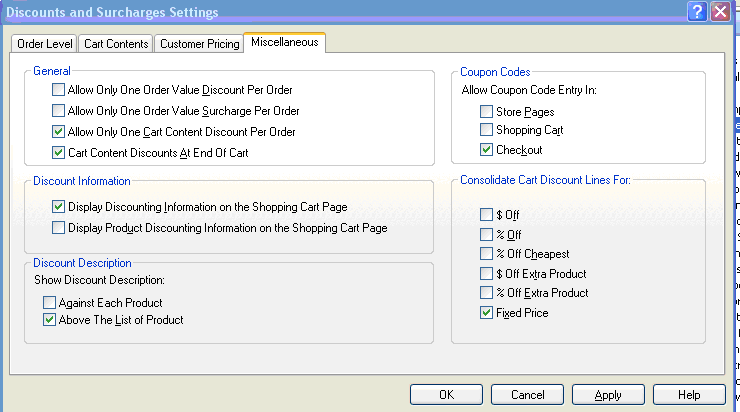Image resolution: width=740 pixels, height=412 pixels.
Task: Uncheck Allow Only One Cart Content Discount
Action: pyautogui.click(x=58, y=132)
